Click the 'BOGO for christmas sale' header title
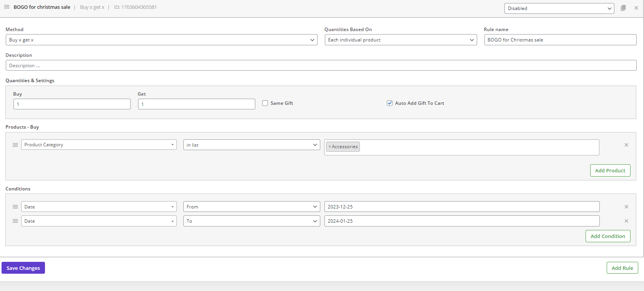This screenshot has width=644, height=291. [x=42, y=7]
